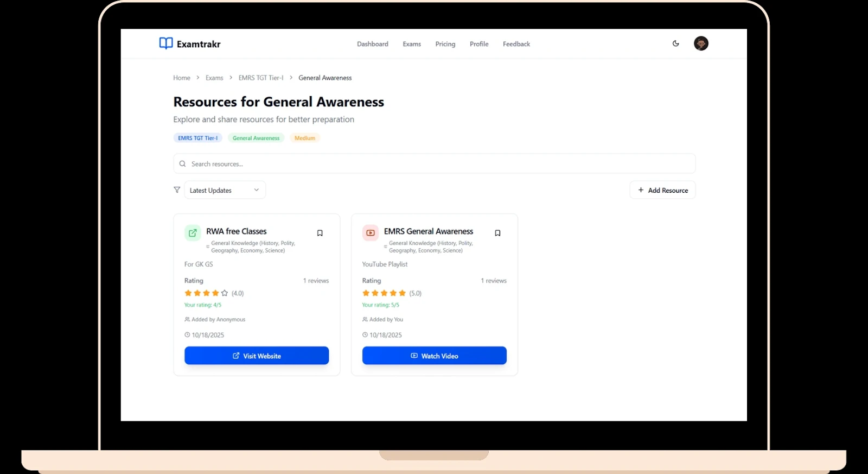Click the "YouTube Playlist" description

(385, 264)
